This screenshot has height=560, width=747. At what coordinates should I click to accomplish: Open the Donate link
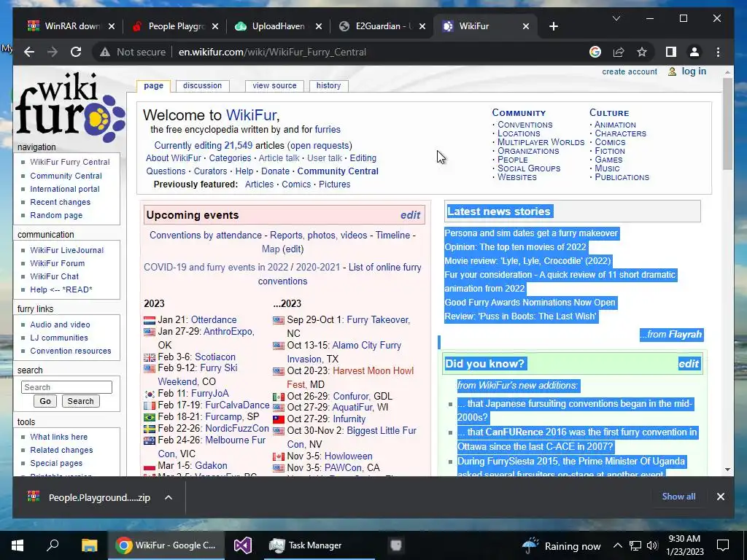pyautogui.click(x=275, y=171)
